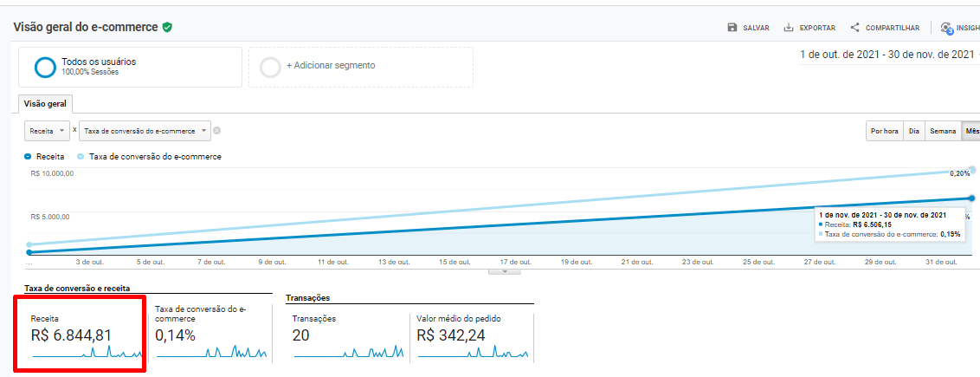Screen dimensions: 980x377
Task: Click the Transações metric tile
Action: 346,336
